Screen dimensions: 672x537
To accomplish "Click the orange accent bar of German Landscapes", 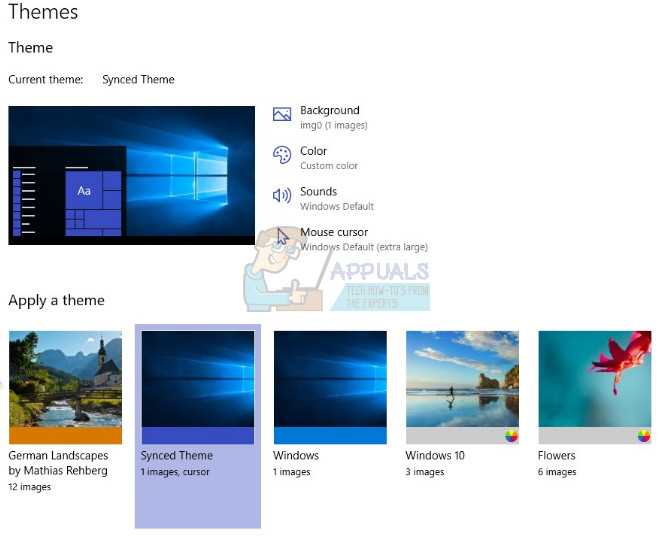I will [65, 435].
